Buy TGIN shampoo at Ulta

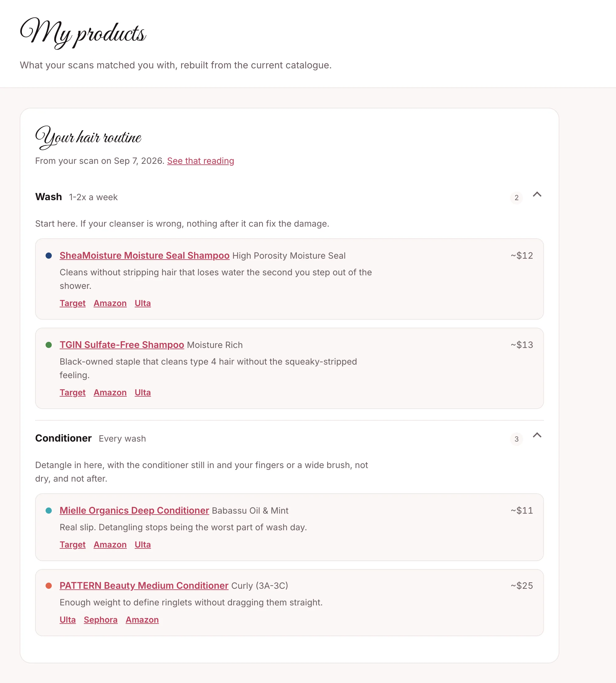(x=143, y=393)
